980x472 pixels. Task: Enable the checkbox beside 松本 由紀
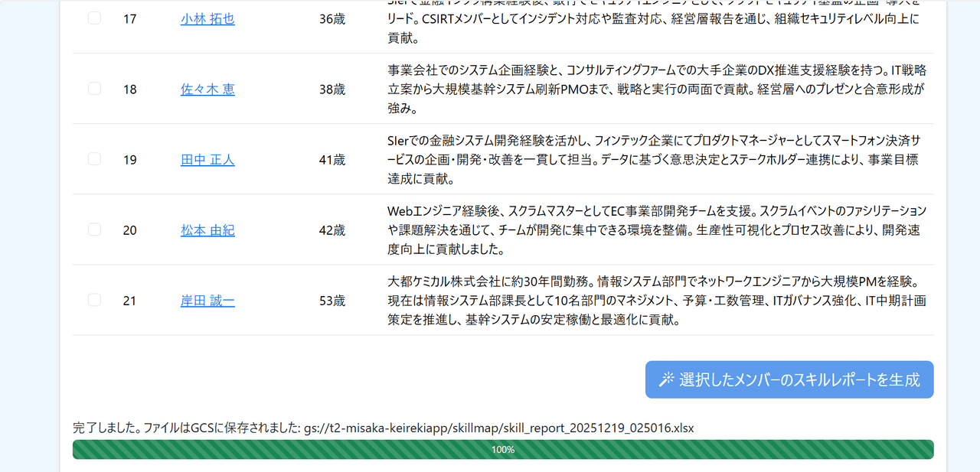[94, 229]
